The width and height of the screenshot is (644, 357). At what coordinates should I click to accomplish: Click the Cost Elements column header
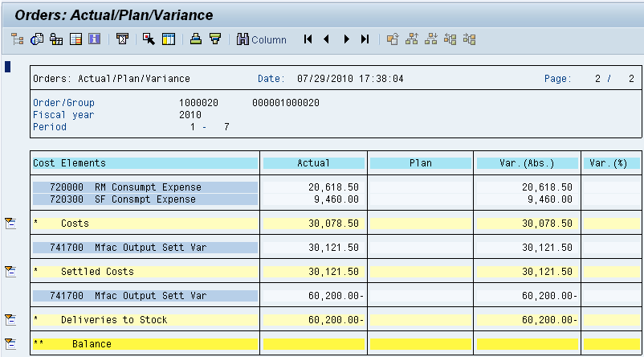click(x=145, y=163)
